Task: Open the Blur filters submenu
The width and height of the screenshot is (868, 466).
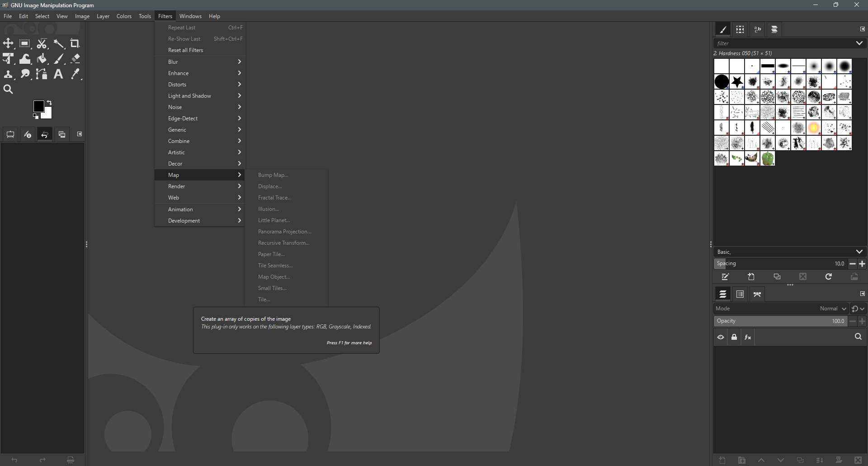Action: (200, 62)
